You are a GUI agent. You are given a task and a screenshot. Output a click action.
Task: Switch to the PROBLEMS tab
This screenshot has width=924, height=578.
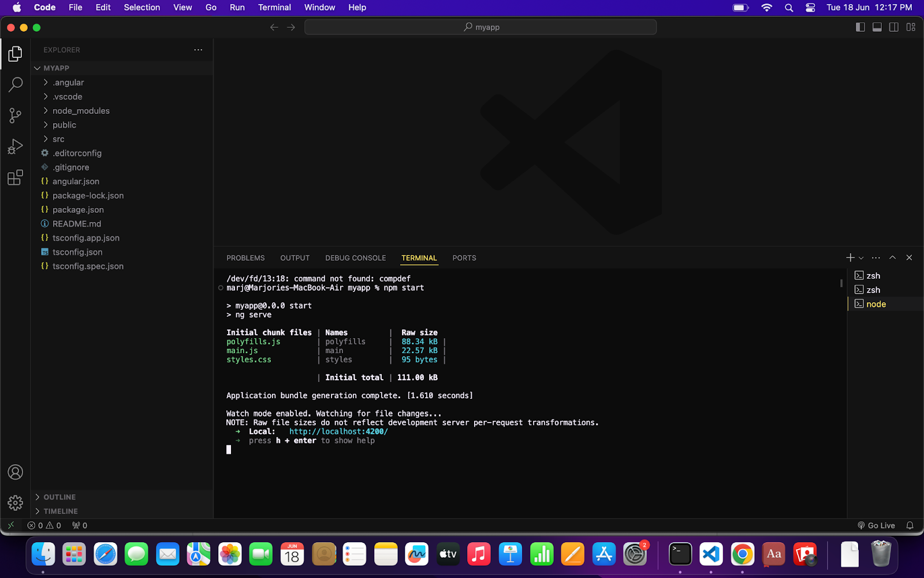point(245,258)
